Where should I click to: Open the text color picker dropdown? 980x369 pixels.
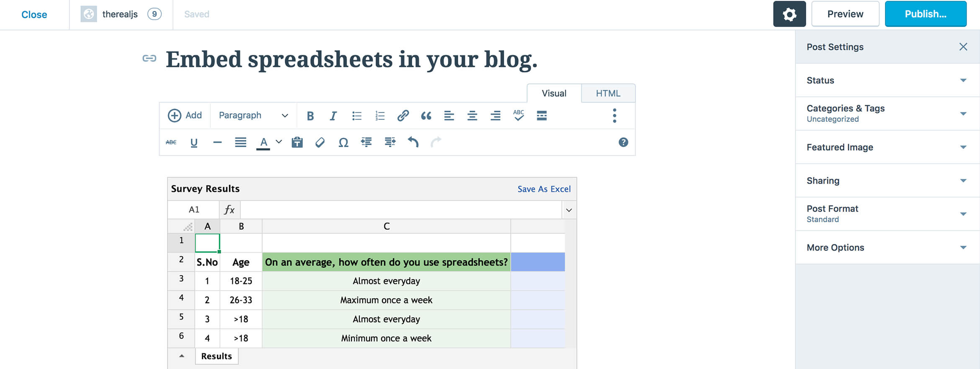tap(279, 142)
